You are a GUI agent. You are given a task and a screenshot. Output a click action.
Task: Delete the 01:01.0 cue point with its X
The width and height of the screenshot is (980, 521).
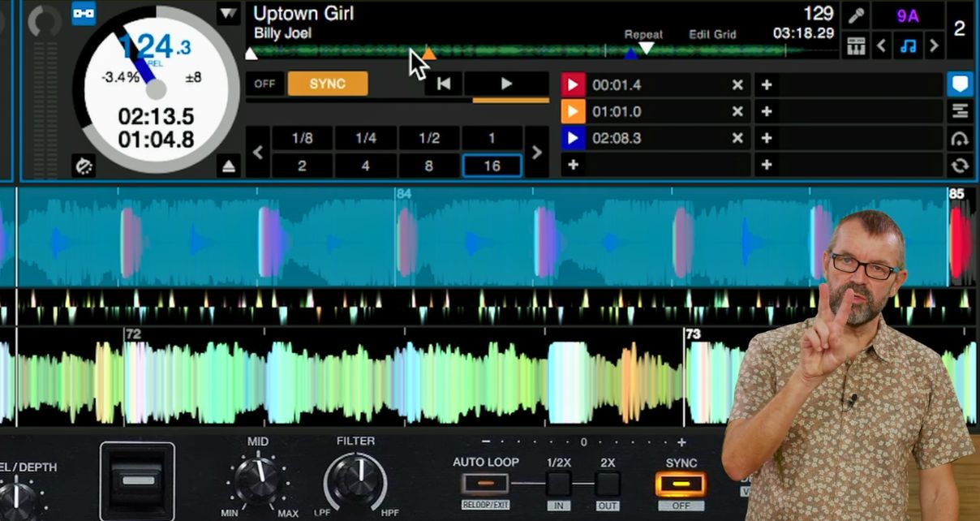pyautogui.click(x=737, y=111)
